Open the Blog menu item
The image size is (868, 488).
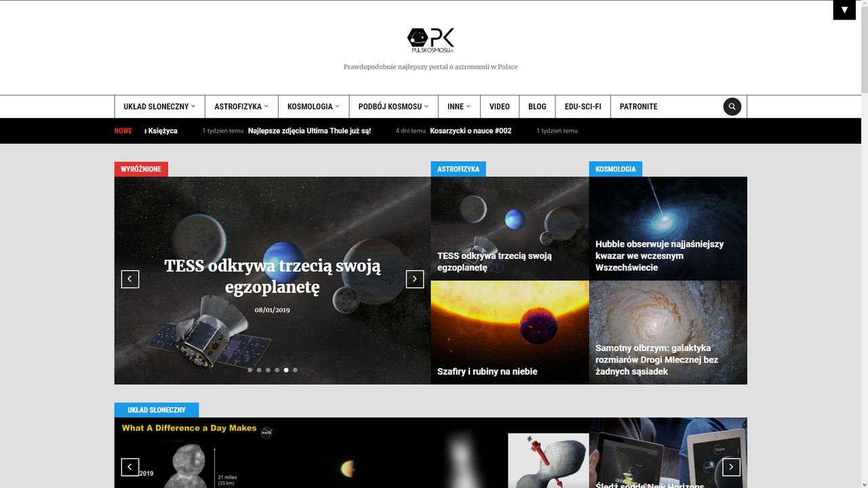[x=537, y=106]
